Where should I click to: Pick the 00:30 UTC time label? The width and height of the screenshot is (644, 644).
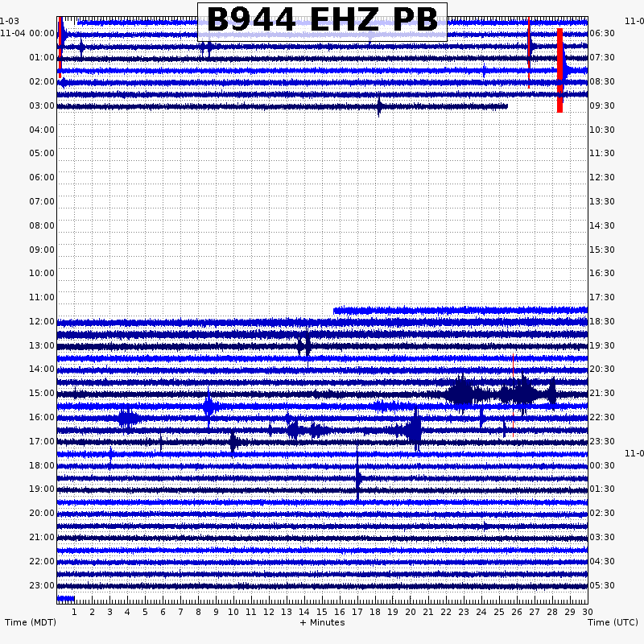click(602, 465)
